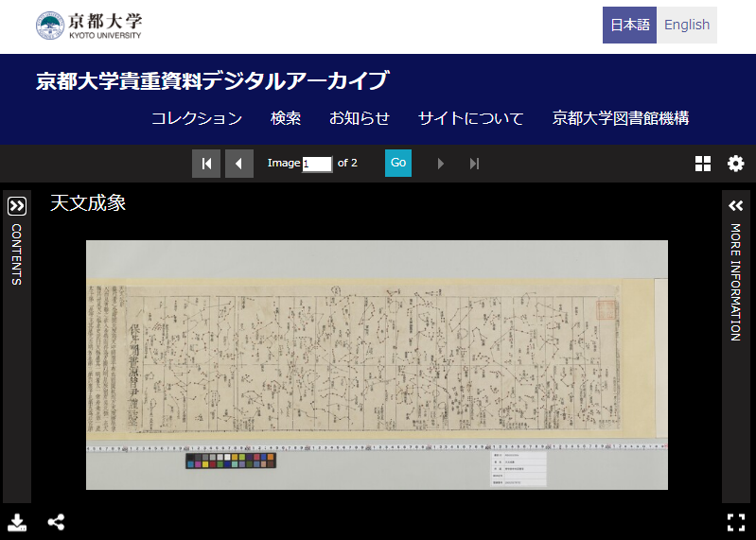Click the star chart manuscript image
The width and height of the screenshot is (756, 540).
pos(377,365)
